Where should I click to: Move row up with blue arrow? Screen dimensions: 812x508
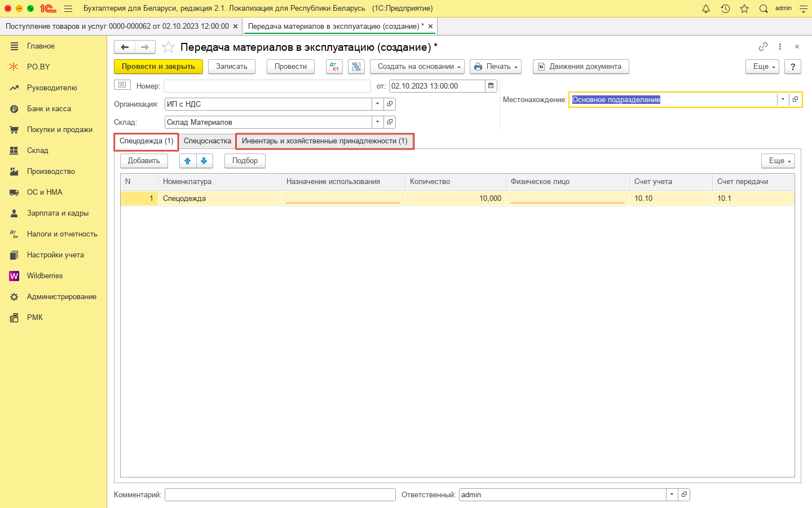pos(188,161)
